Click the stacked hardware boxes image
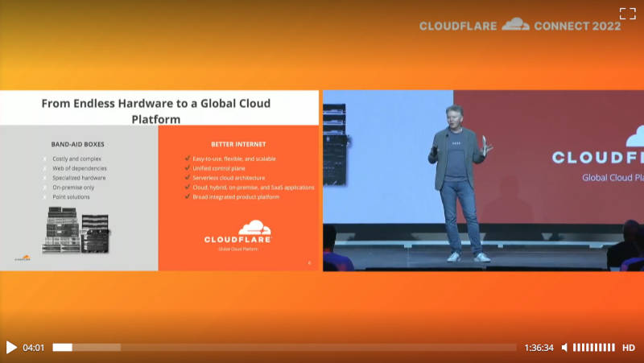The width and height of the screenshot is (644, 363). [76, 229]
